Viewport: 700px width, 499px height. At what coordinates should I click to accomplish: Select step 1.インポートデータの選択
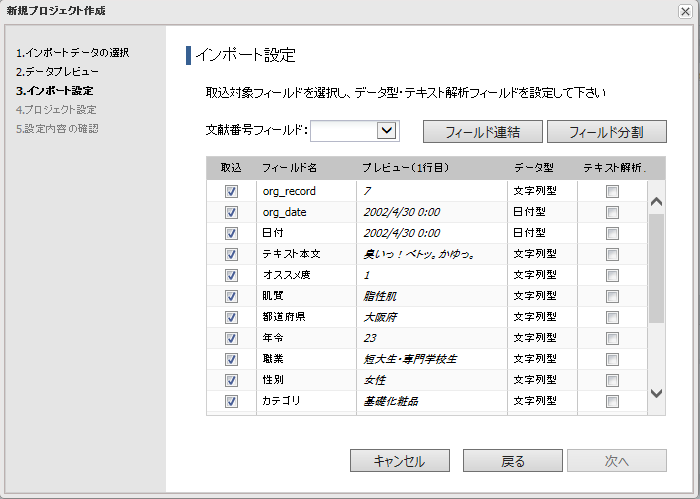pos(72,52)
